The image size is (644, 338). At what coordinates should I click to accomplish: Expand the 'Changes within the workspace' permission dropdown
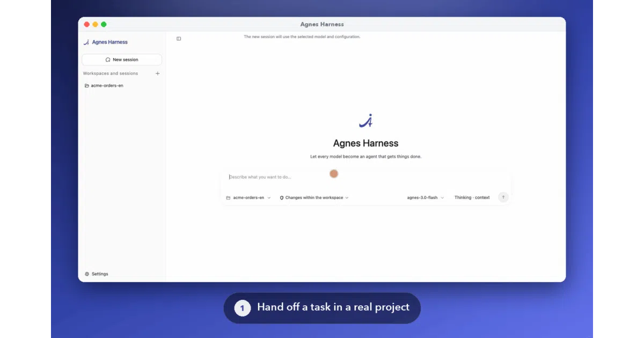(x=314, y=197)
